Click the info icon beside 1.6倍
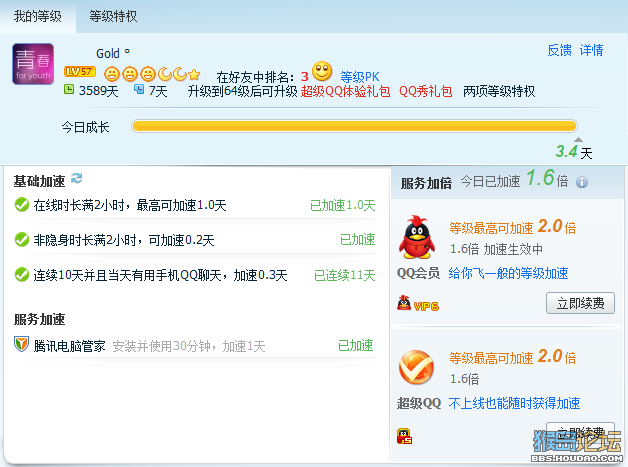 tap(582, 182)
